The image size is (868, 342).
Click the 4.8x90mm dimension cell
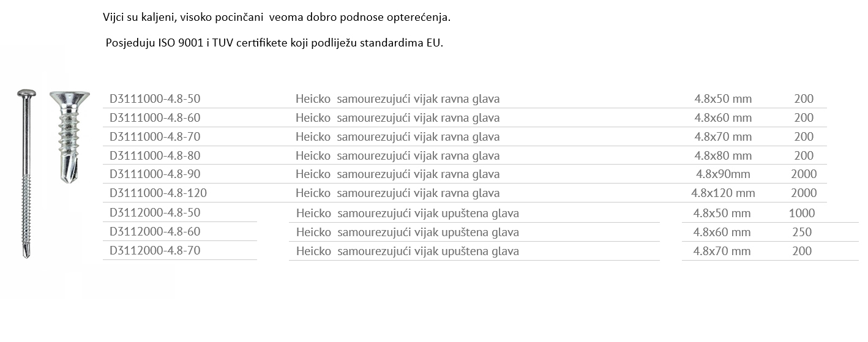(723, 174)
